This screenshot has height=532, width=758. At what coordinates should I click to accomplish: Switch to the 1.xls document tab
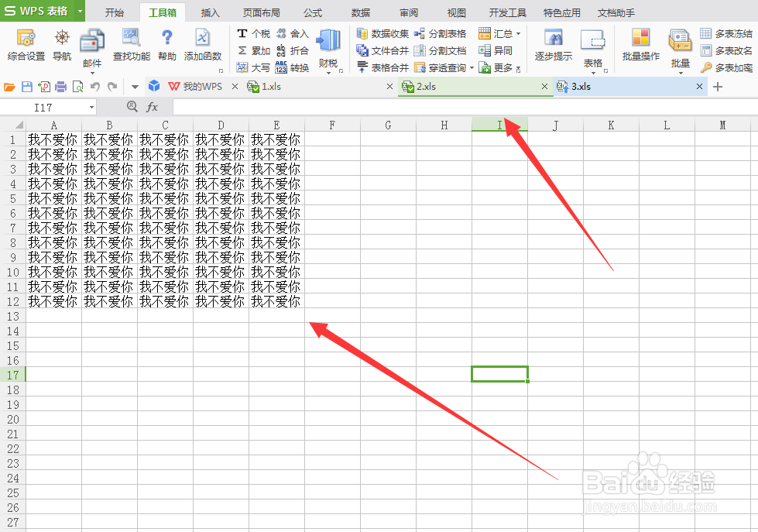(x=320, y=87)
